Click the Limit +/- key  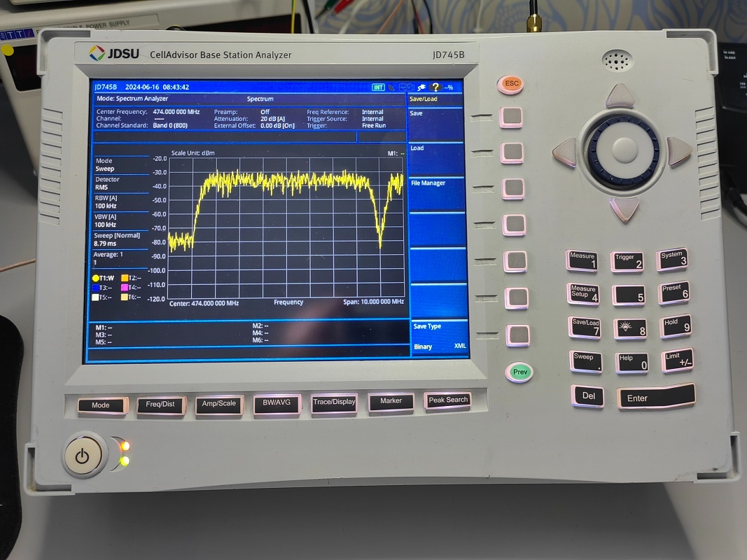click(678, 360)
